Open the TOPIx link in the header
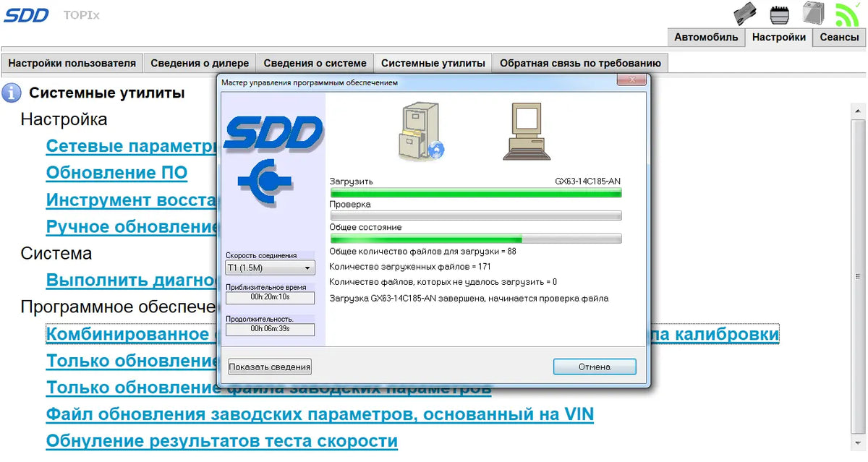Viewport: 868px width, 462px height. [x=81, y=14]
